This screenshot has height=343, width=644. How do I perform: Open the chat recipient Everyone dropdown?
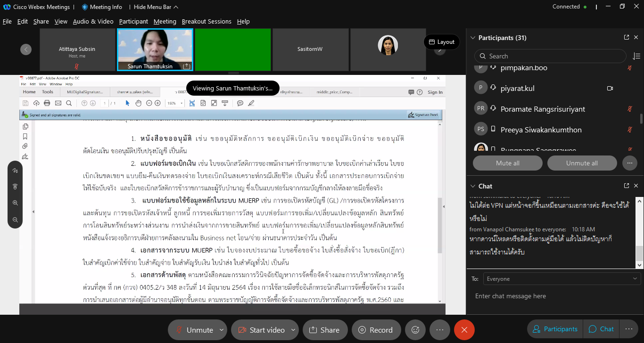562,279
